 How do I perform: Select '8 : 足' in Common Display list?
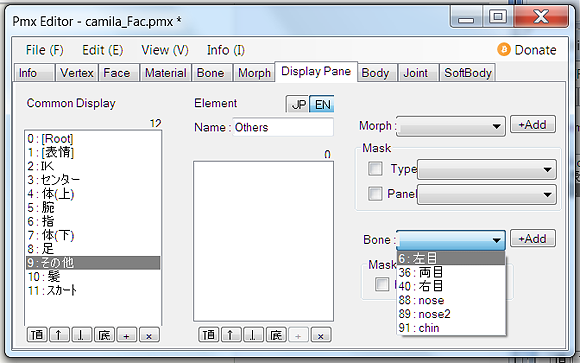[93, 249]
